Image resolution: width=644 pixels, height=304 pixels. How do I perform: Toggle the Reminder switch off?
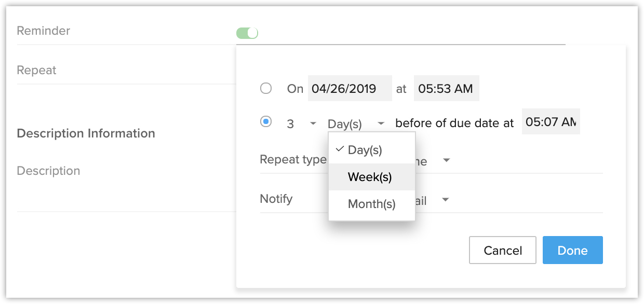247,33
